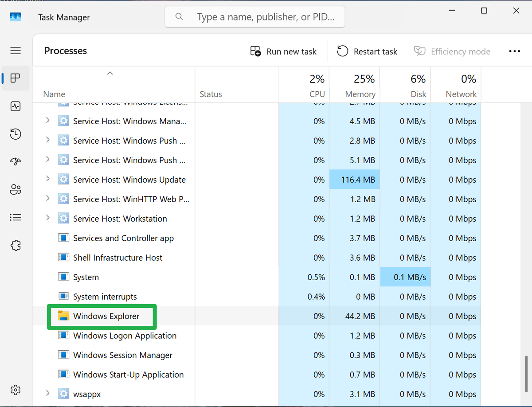Open the Details view
The width and height of the screenshot is (532, 407).
16,217
